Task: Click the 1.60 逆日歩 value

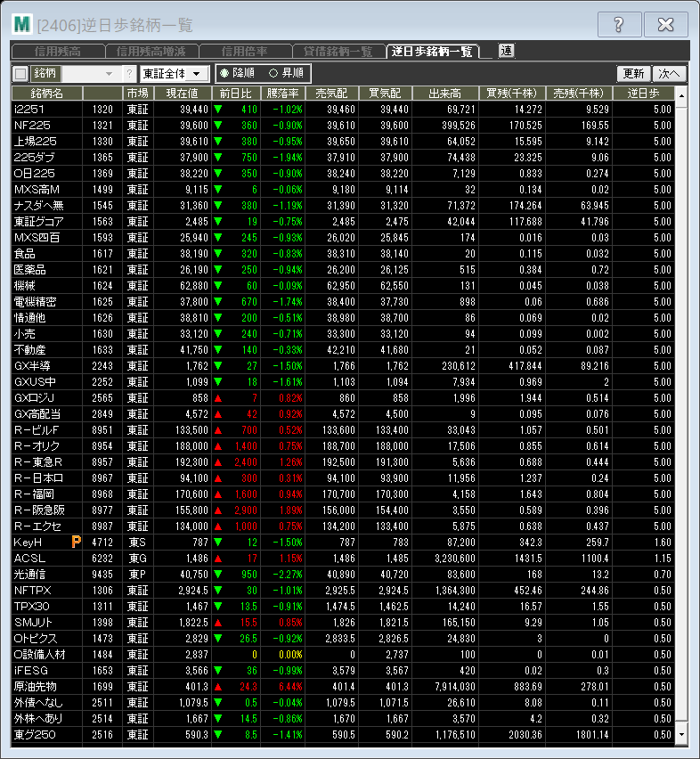Action: (663, 543)
